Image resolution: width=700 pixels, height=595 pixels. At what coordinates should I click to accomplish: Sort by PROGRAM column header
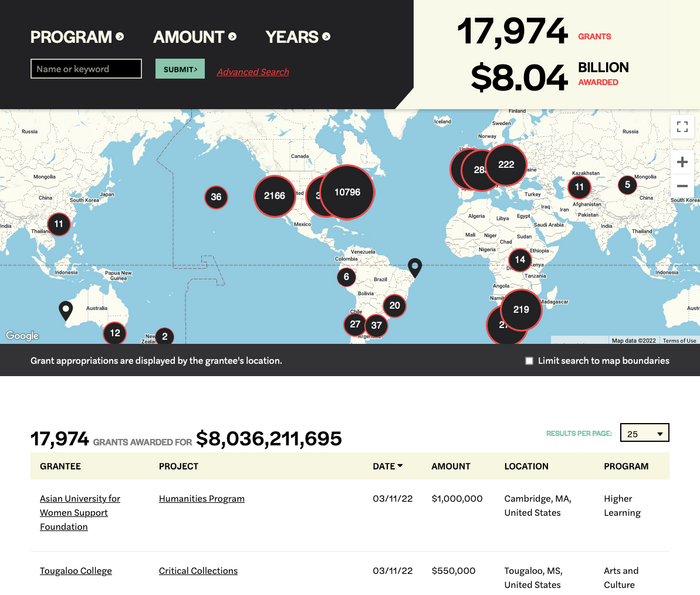tap(626, 466)
